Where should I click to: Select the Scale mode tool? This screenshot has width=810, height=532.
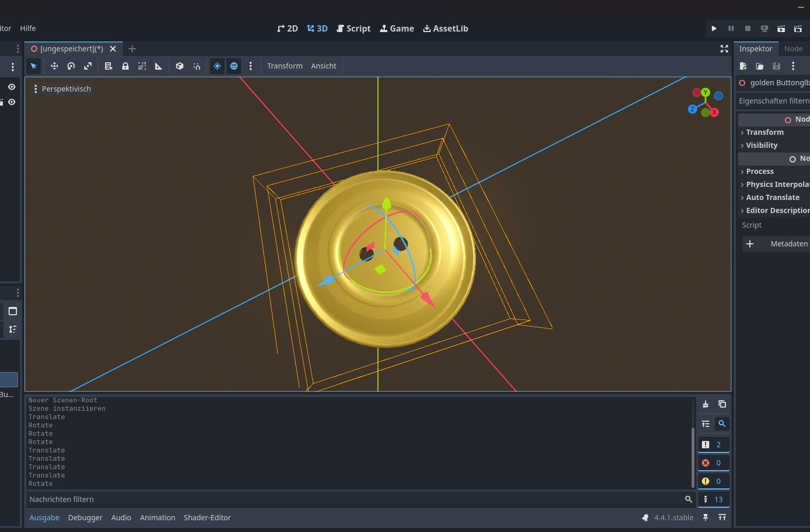click(88, 66)
